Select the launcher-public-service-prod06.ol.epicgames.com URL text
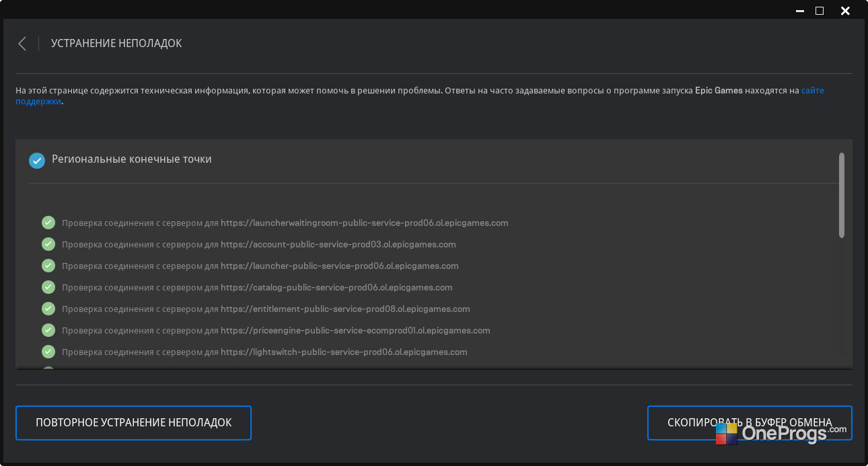The width and height of the screenshot is (868, 466). point(340,266)
